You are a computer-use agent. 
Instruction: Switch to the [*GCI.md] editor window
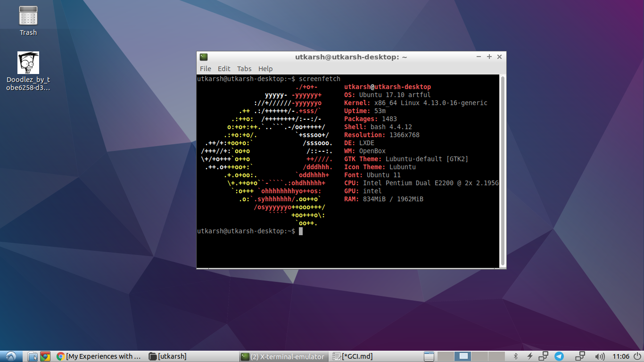tap(351, 356)
